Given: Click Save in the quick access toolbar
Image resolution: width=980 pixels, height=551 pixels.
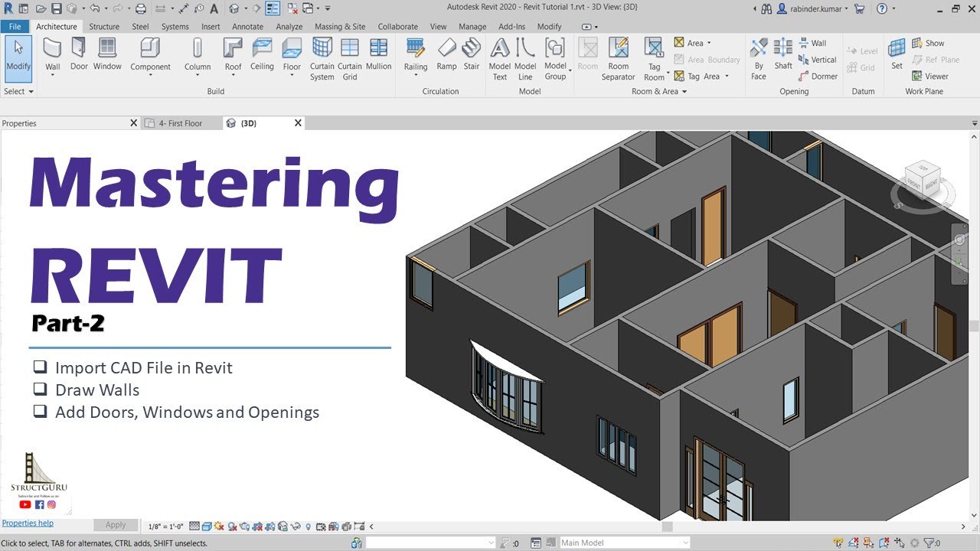Looking at the screenshot, I should pyautogui.click(x=56, y=8).
